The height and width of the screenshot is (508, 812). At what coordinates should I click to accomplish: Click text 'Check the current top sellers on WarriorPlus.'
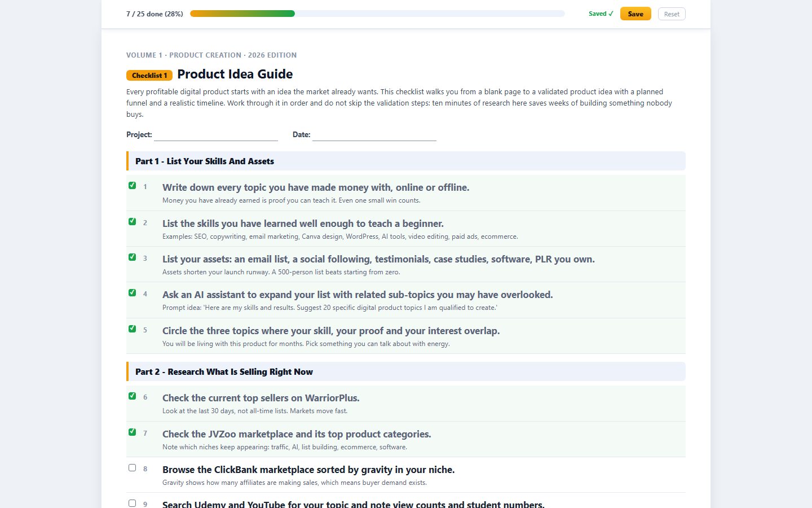[261, 398]
